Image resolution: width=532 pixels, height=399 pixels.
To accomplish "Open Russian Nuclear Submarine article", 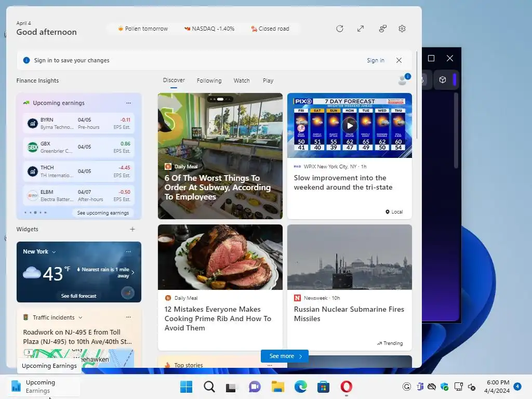I will [x=350, y=287].
